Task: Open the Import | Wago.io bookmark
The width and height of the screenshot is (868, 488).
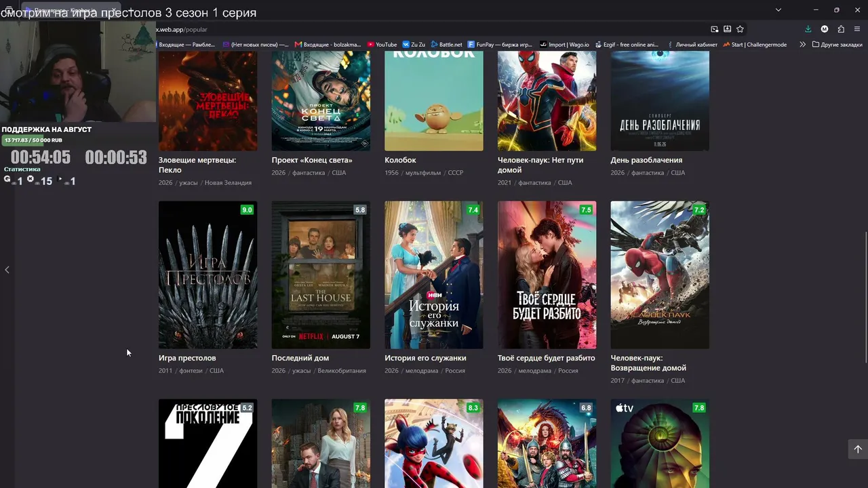Action: [564, 45]
